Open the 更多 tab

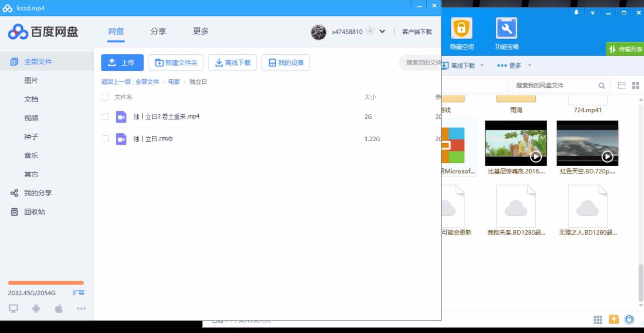tap(200, 31)
